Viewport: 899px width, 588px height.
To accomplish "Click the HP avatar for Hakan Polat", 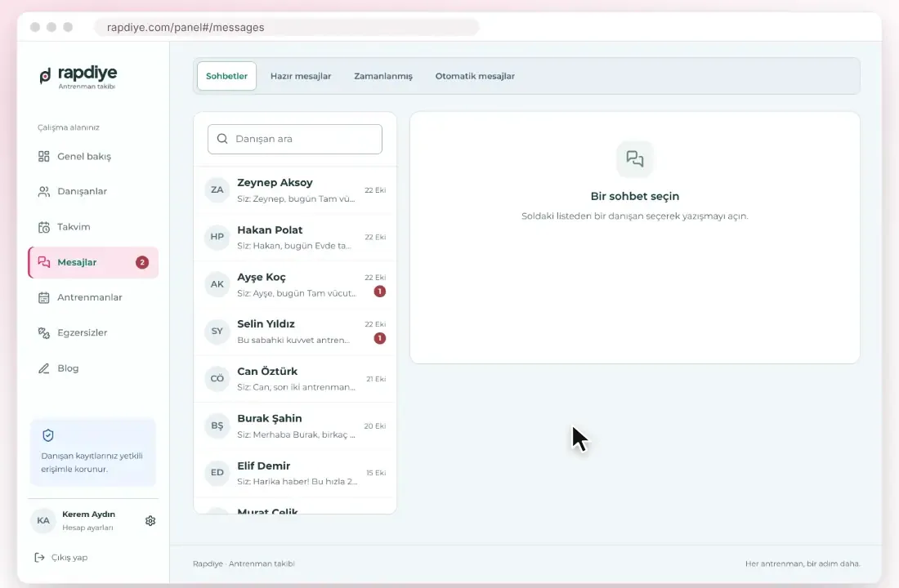I will tap(217, 237).
